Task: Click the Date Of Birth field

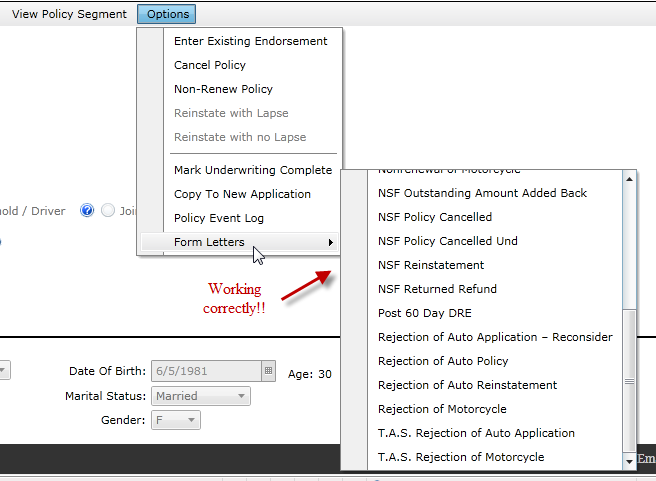Action: [205, 371]
